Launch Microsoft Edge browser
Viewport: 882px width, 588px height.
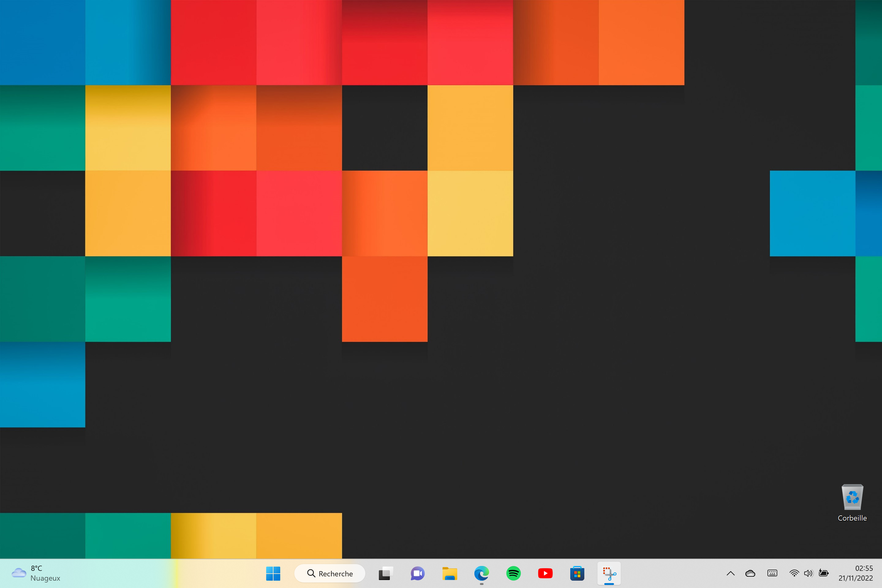point(481,573)
